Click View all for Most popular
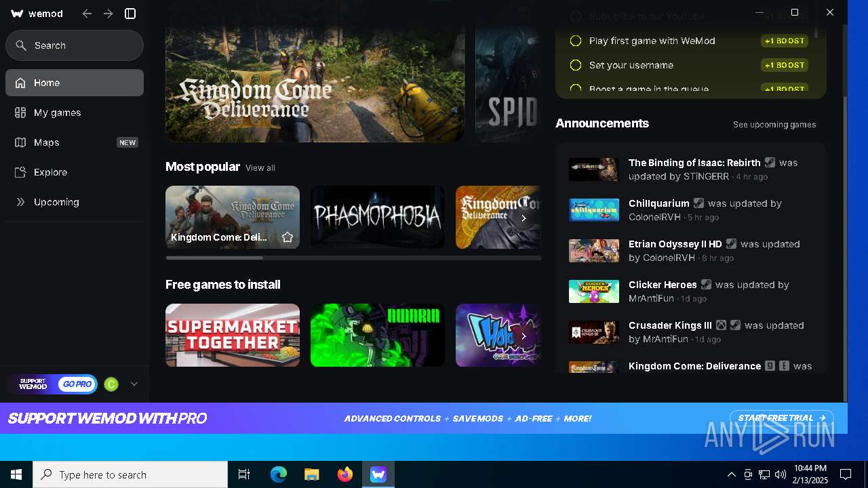868x488 pixels. point(260,168)
